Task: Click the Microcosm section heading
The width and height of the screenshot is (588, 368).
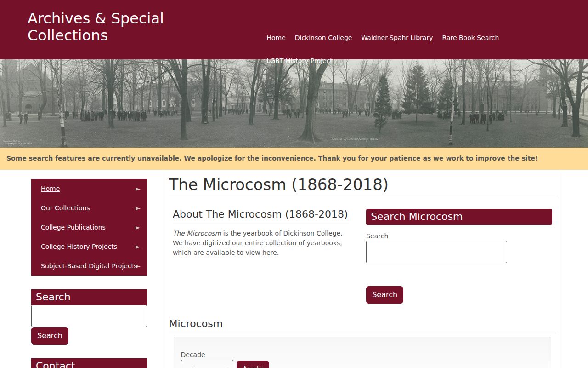Action: point(196,324)
